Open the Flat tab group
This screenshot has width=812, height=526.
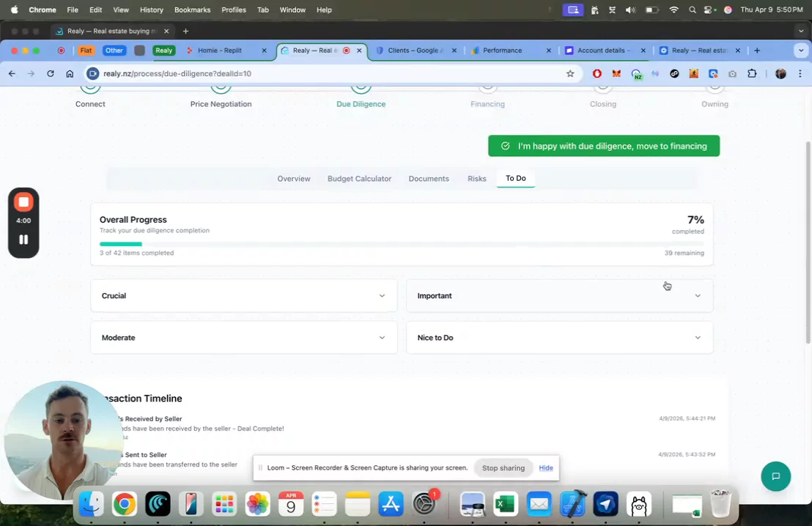coord(86,51)
